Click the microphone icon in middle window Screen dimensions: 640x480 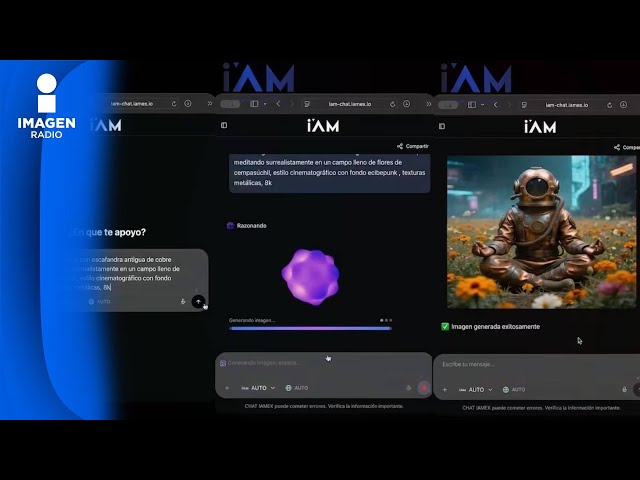[x=409, y=388]
